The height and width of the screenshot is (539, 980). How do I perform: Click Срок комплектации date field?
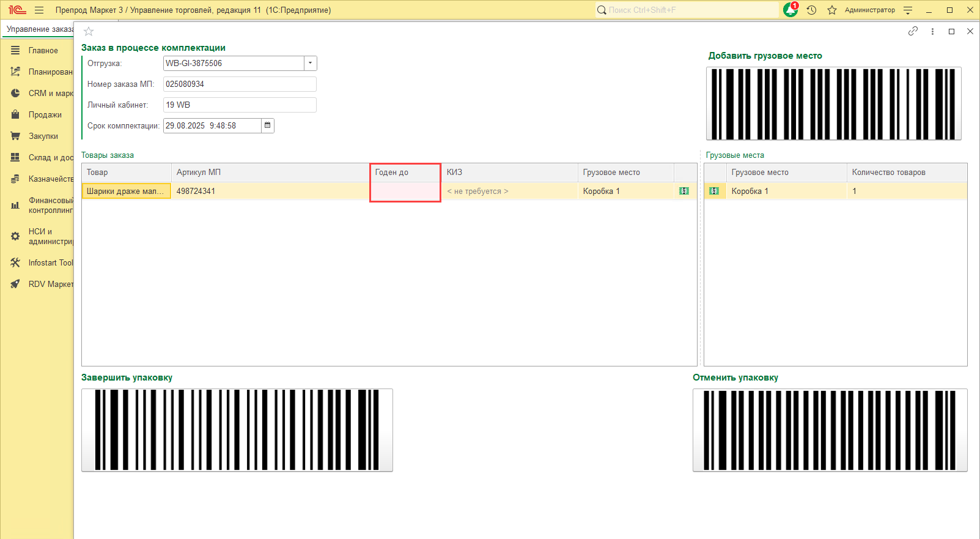212,125
